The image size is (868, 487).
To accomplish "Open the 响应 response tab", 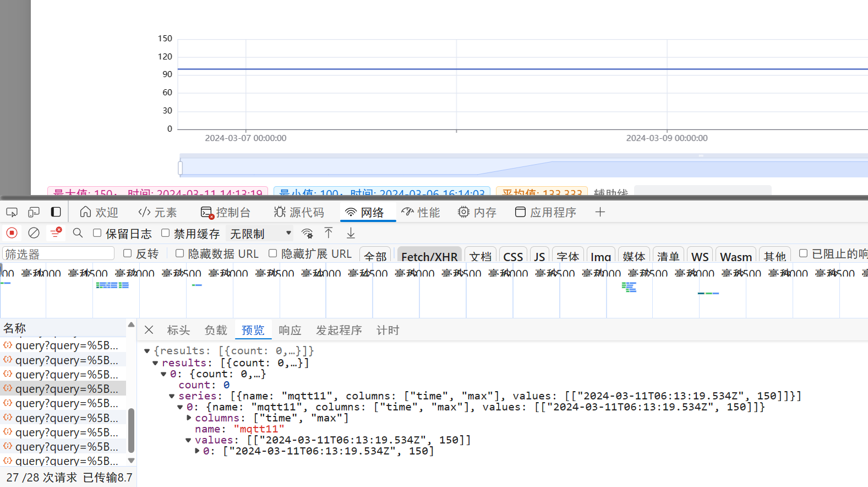I will point(290,330).
